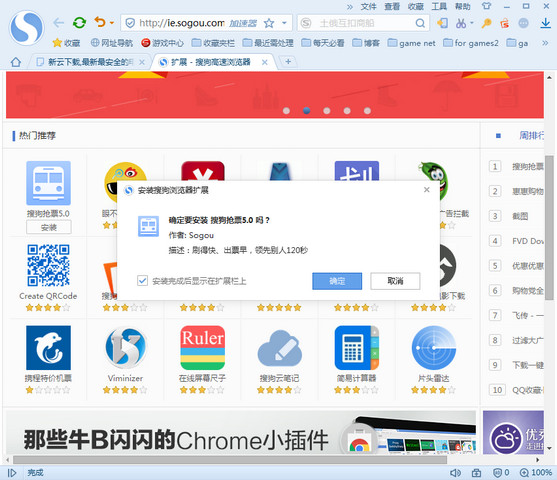Click the status bar sound icon

pos(455,473)
